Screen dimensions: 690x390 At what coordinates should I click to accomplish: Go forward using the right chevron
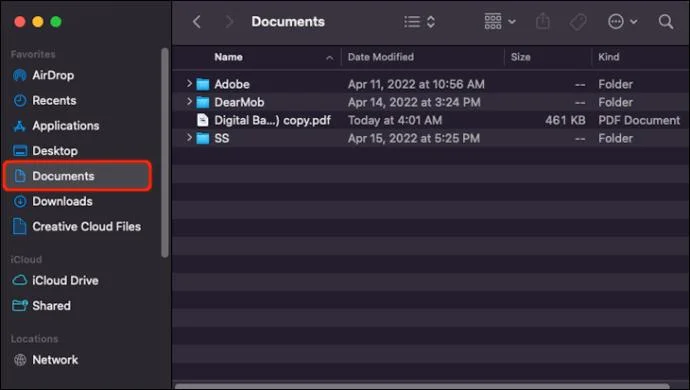(x=229, y=22)
